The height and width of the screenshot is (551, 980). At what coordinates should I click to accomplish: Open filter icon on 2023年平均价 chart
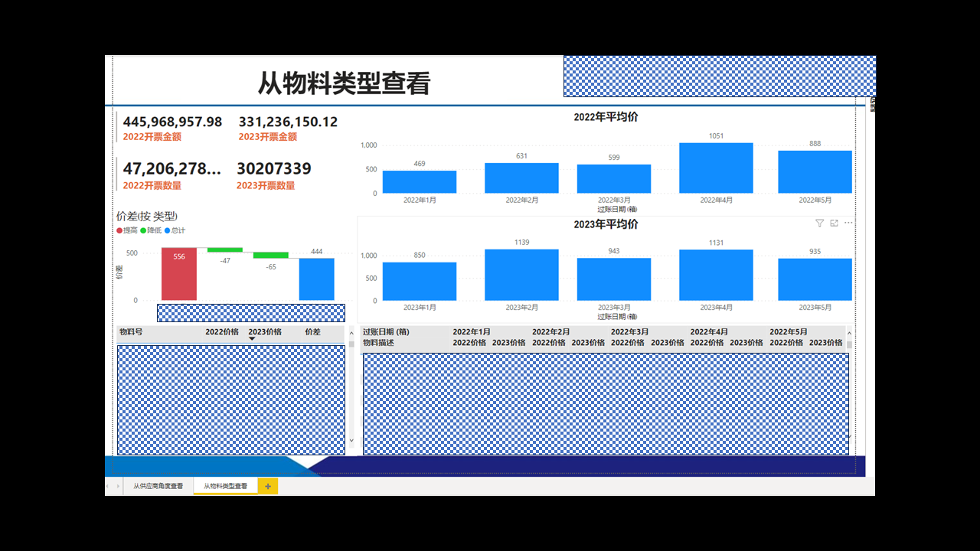point(819,223)
